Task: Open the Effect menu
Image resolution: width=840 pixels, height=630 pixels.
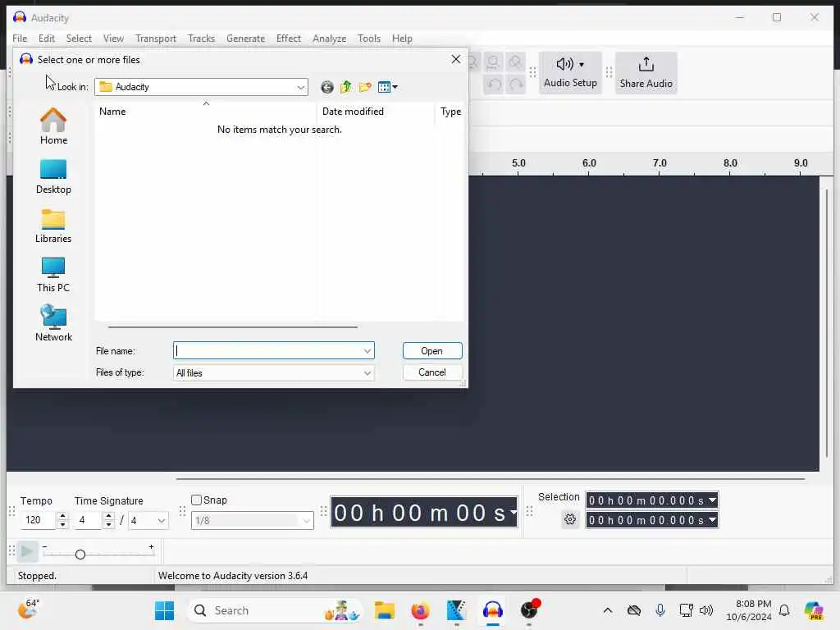Action: pyautogui.click(x=288, y=39)
